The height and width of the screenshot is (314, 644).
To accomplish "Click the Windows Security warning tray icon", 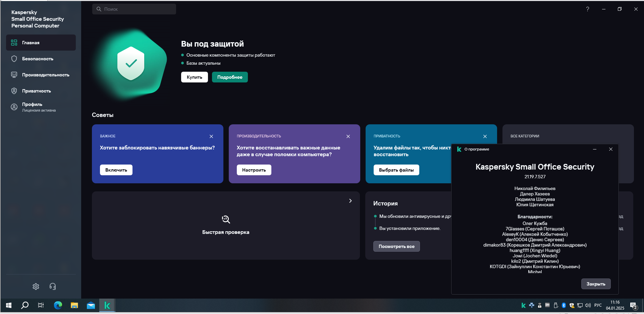I will pos(572,305).
